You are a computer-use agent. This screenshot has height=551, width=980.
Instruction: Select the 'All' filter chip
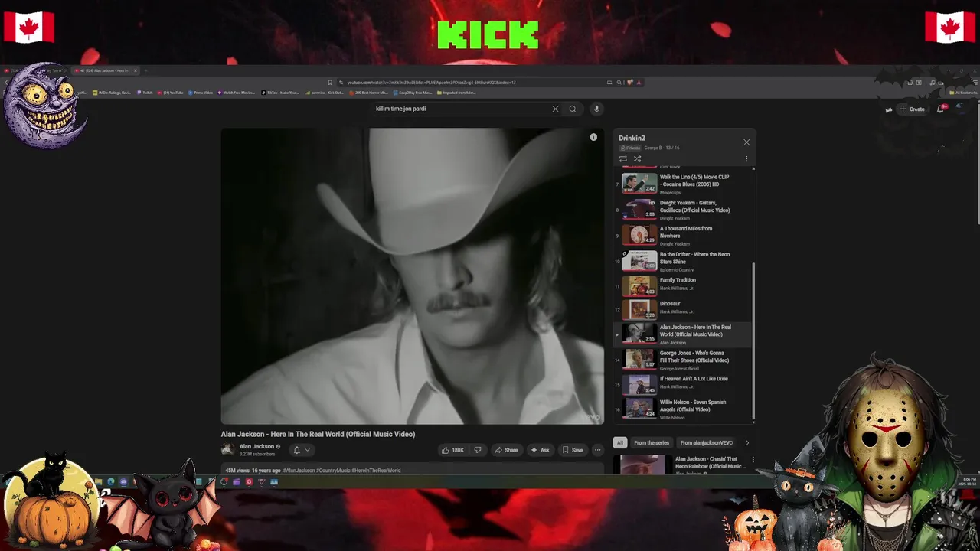click(620, 442)
